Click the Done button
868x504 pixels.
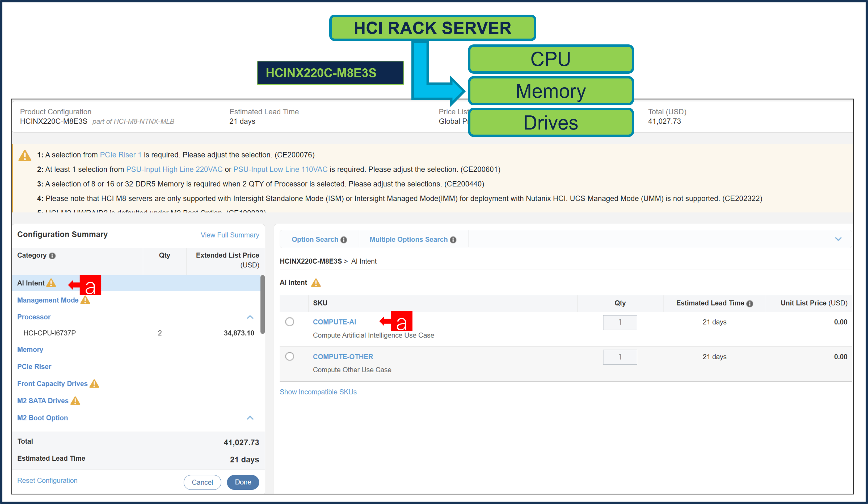tap(243, 482)
